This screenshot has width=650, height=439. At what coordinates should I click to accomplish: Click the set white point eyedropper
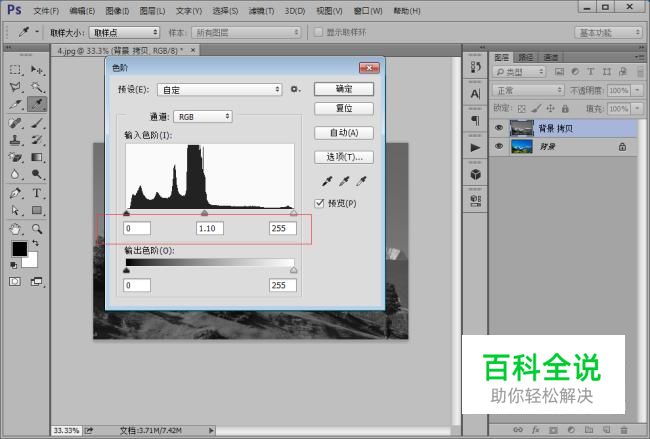coord(361,181)
